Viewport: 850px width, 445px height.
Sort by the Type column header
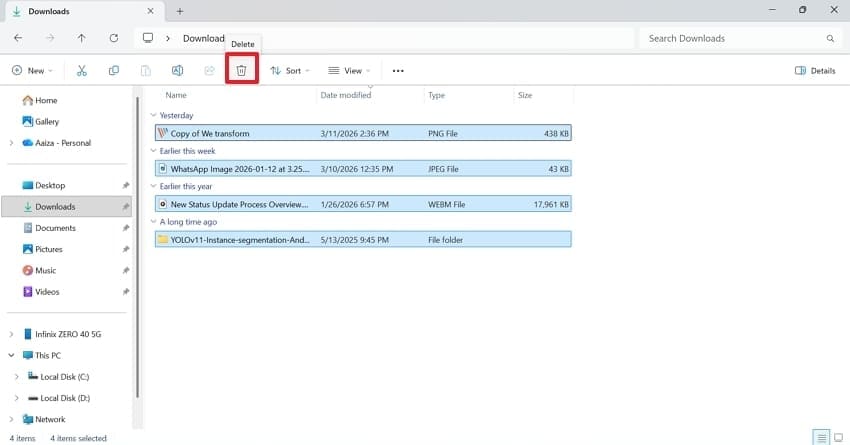click(x=436, y=95)
